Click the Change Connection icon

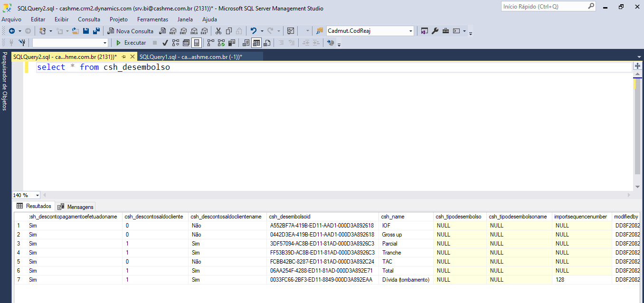[x=22, y=43]
